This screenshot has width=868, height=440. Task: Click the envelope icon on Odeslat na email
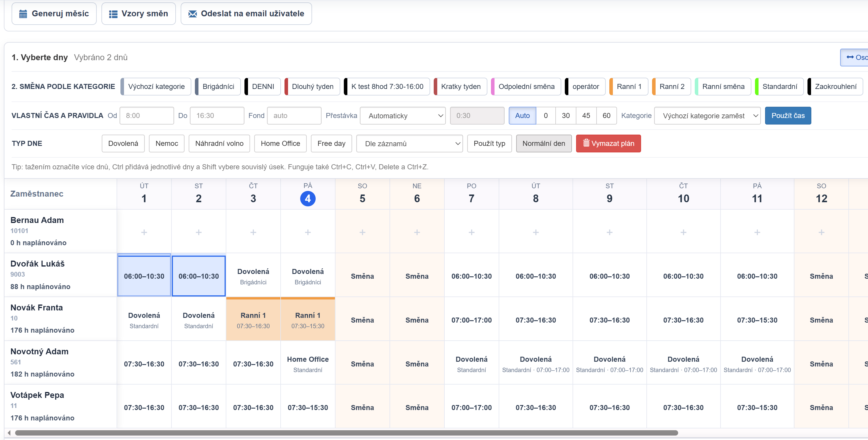pyautogui.click(x=193, y=14)
